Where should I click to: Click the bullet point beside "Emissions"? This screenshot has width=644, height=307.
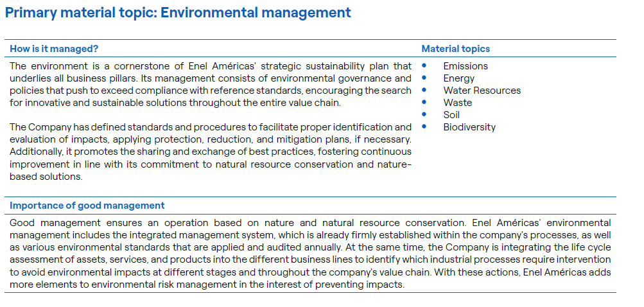click(424, 66)
